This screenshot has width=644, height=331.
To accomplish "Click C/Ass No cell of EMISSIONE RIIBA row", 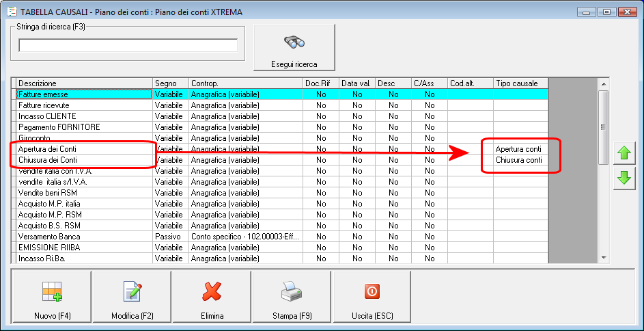I will tap(429, 248).
